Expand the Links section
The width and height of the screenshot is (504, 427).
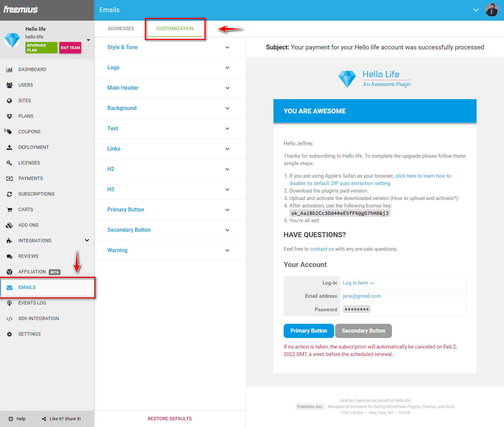(x=170, y=149)
